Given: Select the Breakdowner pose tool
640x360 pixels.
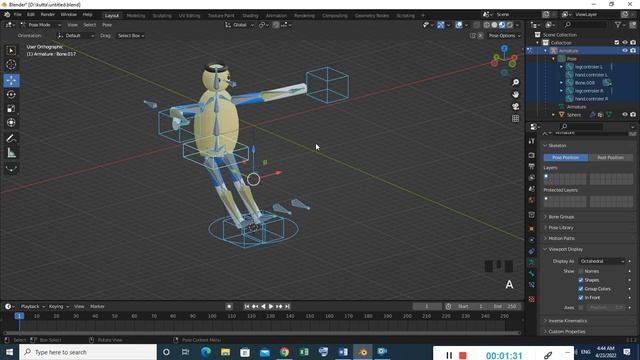Looking at the screenshot, I should tap(11, 169).
